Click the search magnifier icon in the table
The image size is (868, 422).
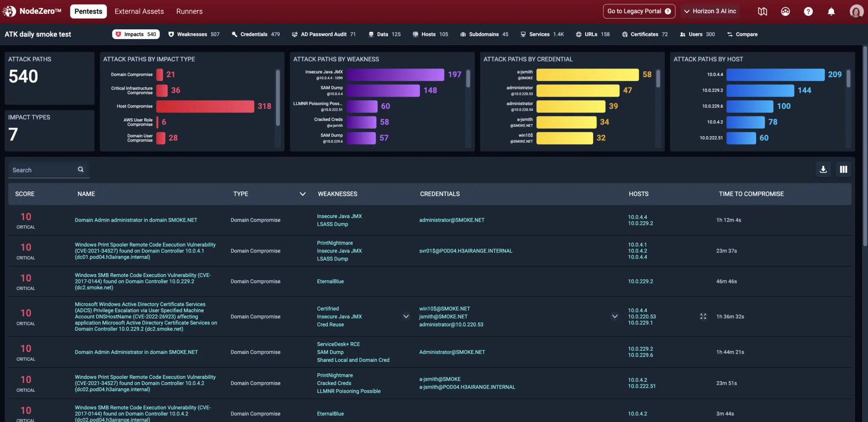pos(81,169)
